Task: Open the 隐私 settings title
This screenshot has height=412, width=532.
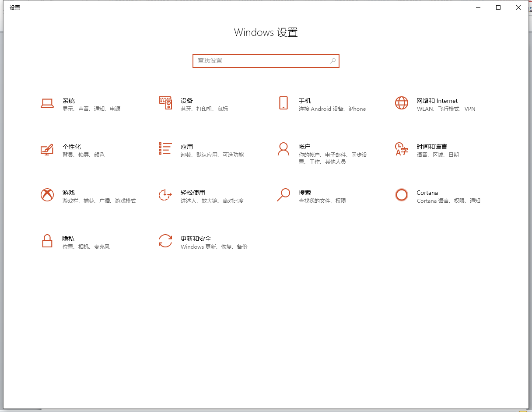Action: click(x=69, y=239)
